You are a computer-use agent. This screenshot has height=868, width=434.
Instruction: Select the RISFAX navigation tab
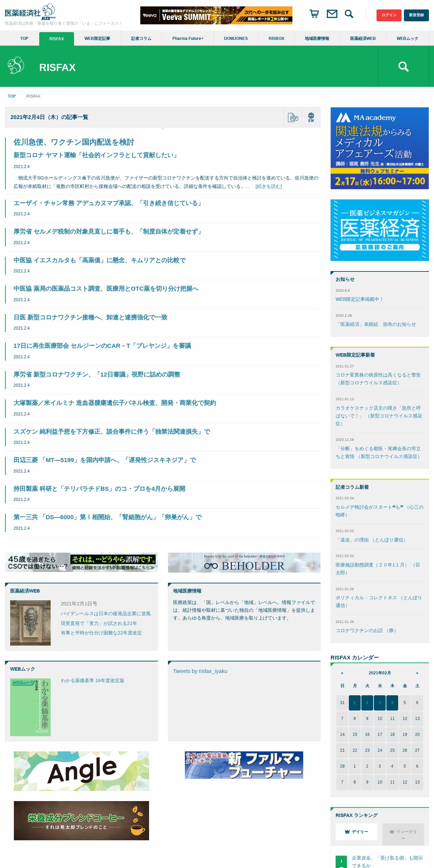tap(56, 39)
